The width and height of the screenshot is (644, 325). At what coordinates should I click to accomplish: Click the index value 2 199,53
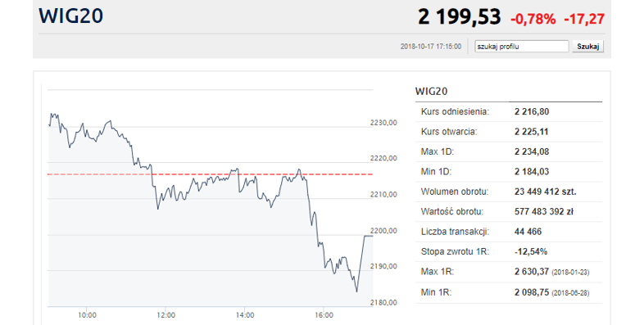tap(459, 17)
